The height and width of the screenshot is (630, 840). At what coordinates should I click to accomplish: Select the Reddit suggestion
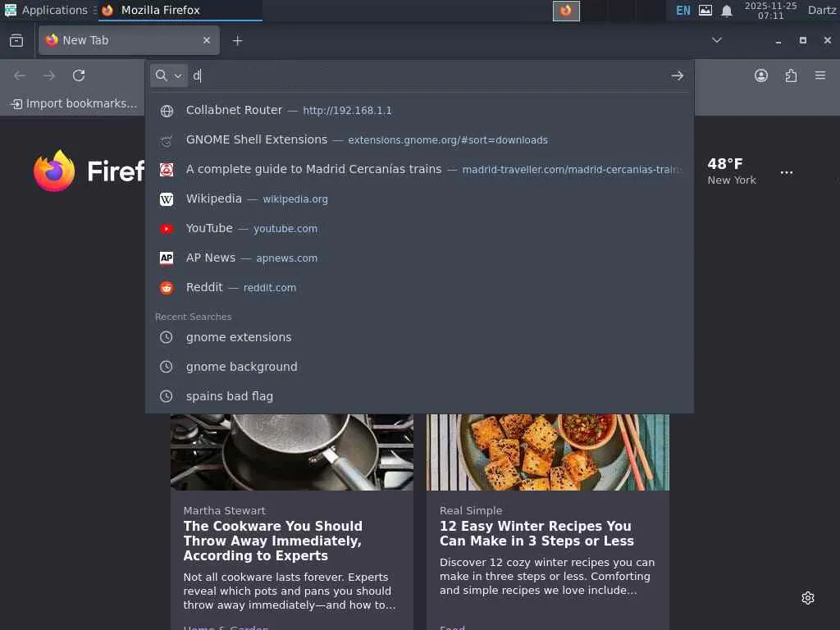coord(419,287)
